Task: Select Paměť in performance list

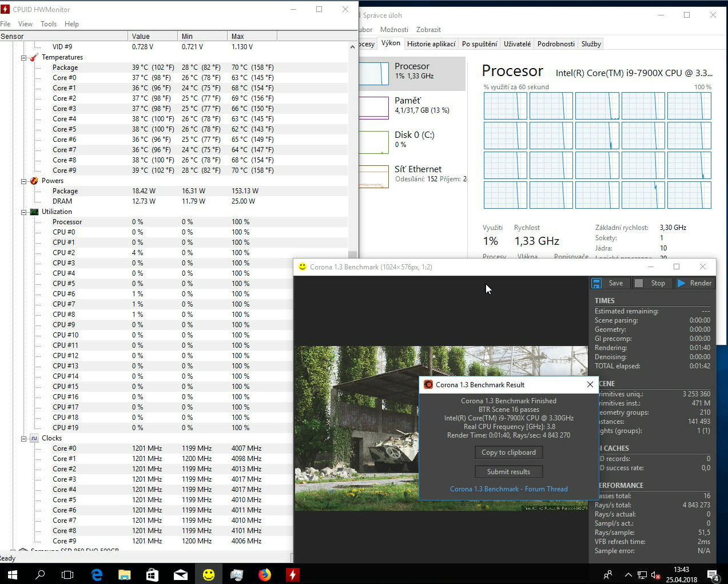Action: tap(412, 107)
